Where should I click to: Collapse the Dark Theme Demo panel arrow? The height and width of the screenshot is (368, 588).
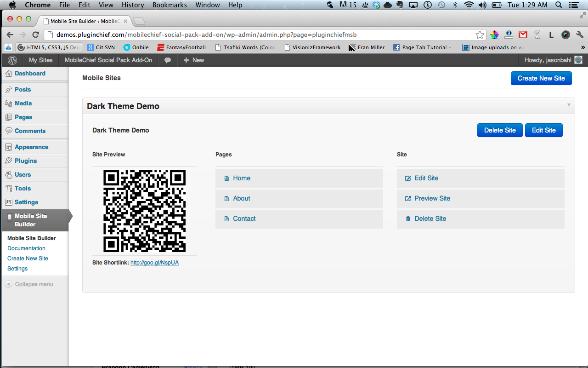pos(569,105)
